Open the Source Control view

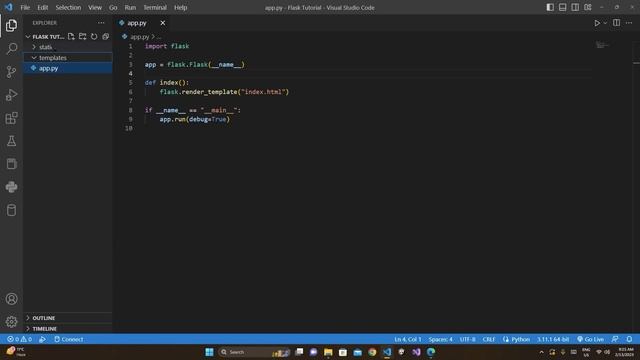tap(11, 72)
